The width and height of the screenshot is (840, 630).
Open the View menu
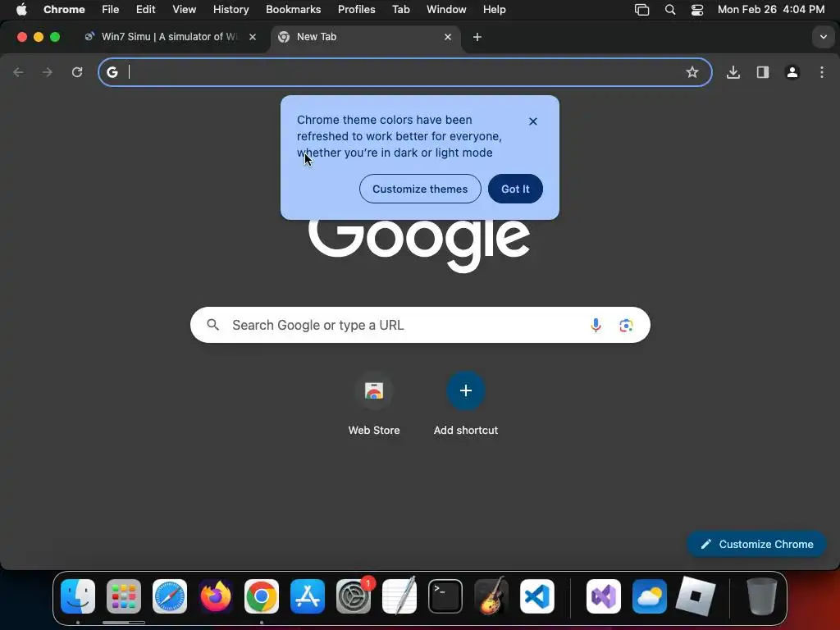pos(184,10)
